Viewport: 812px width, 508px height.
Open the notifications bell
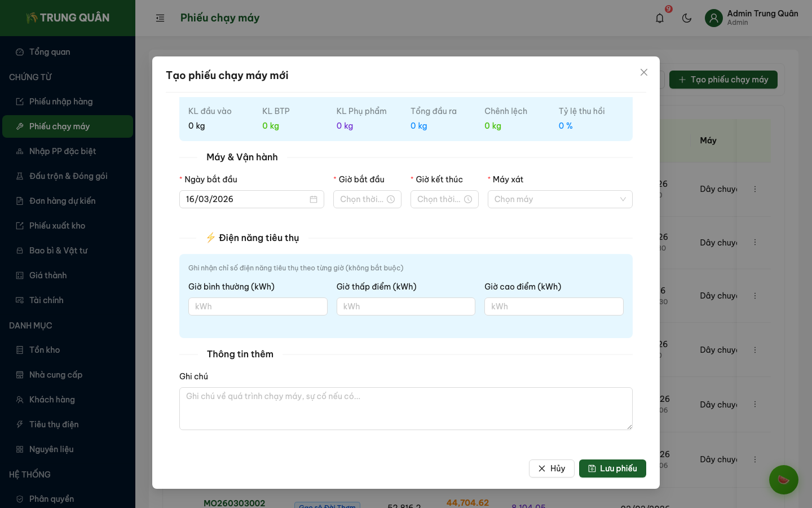pos(659,18)
